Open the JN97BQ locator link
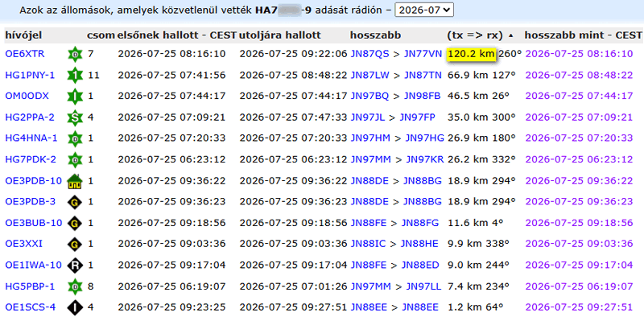 369,96
